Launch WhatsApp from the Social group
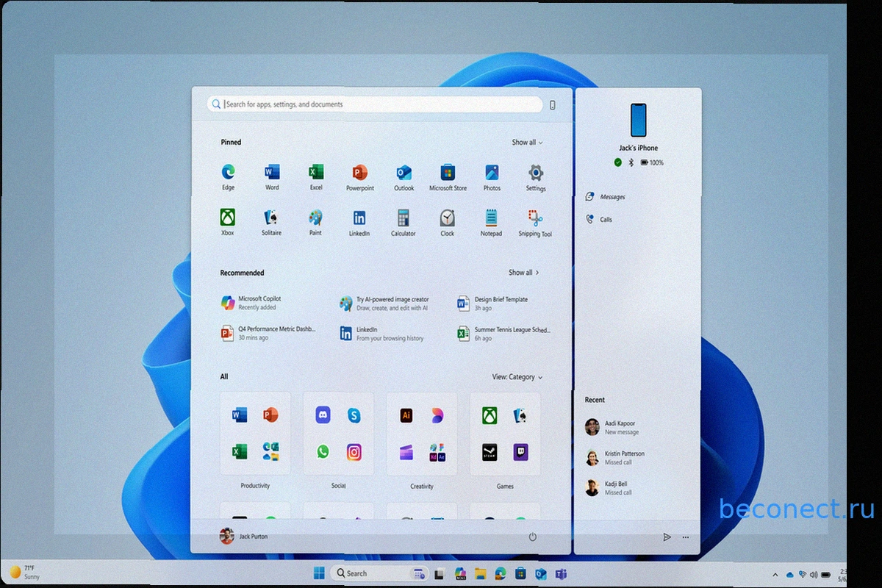Image resolution: width=882 pixels, height=588 pixels. 323,452
